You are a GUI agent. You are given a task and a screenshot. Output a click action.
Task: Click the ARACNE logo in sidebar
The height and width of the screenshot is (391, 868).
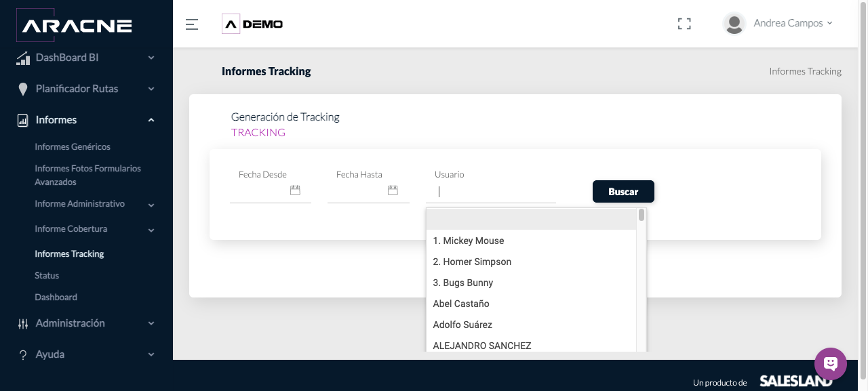click(74, 25)
